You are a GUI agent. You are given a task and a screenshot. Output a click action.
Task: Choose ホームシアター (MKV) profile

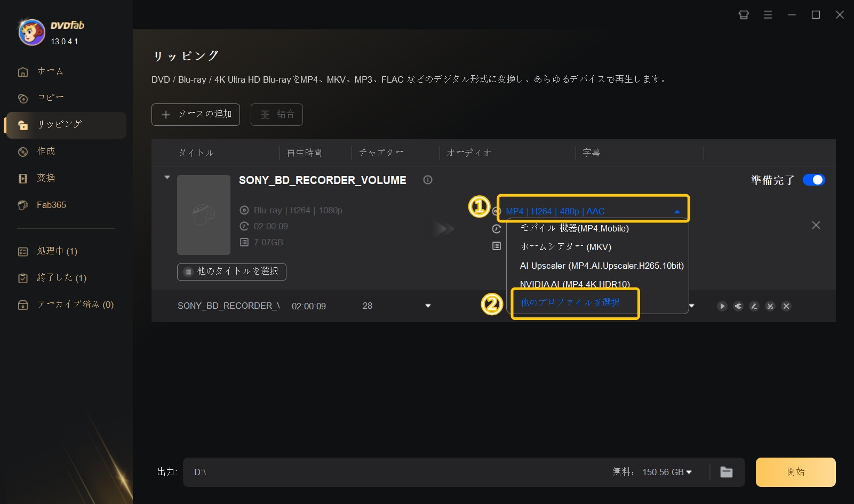coord(565,247)
